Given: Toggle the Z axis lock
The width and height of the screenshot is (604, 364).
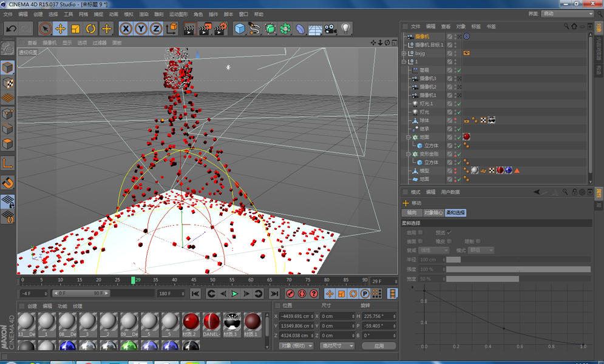Looking at the screenshot, I should tap(156, 29).
